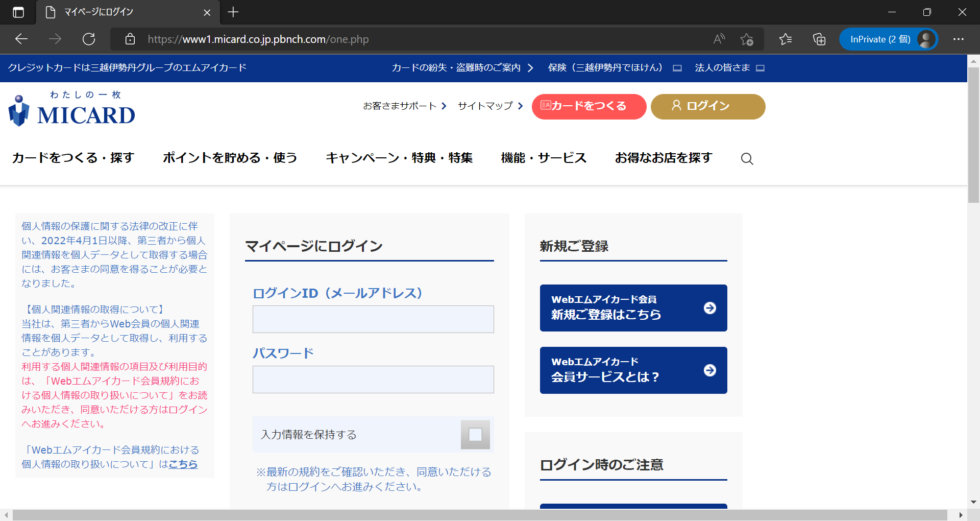Click the vertical page scrollbar thumb
Image resolution: width=980 pixels, height=521 pixels.
tap(973, 135)
